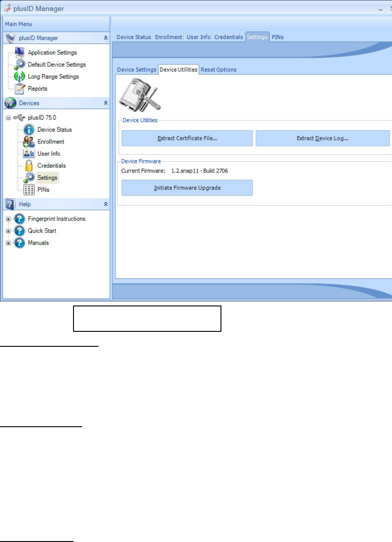Click the Quick Start help icon

(20, 231)
